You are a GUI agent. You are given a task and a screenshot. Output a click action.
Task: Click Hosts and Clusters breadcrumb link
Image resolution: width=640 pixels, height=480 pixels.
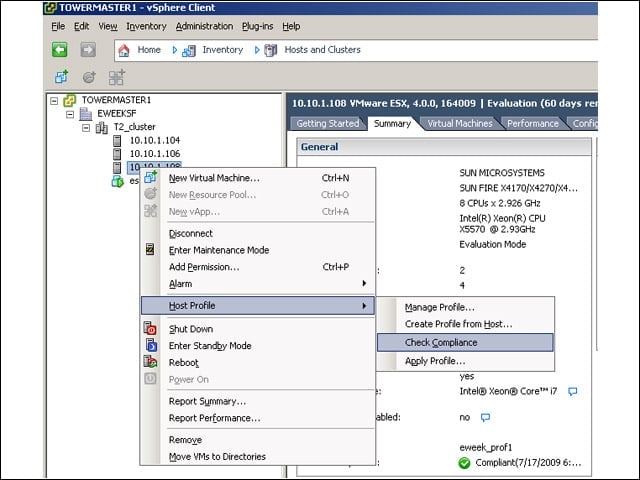[322, 50]
